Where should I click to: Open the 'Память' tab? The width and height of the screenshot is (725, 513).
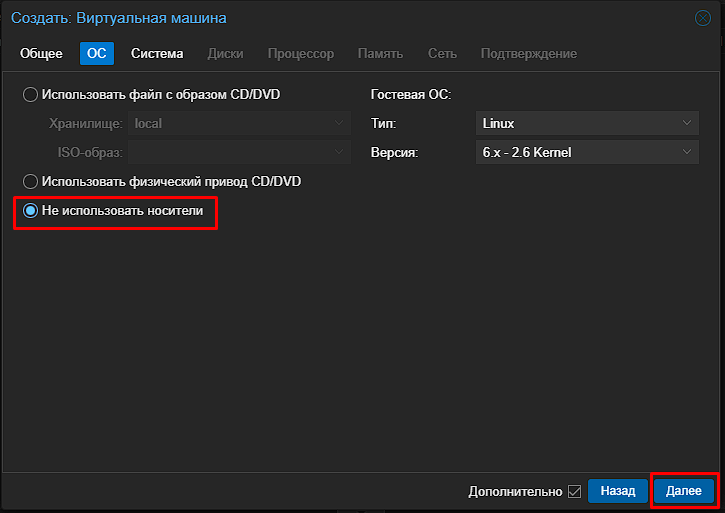click(x=380, y=54)
